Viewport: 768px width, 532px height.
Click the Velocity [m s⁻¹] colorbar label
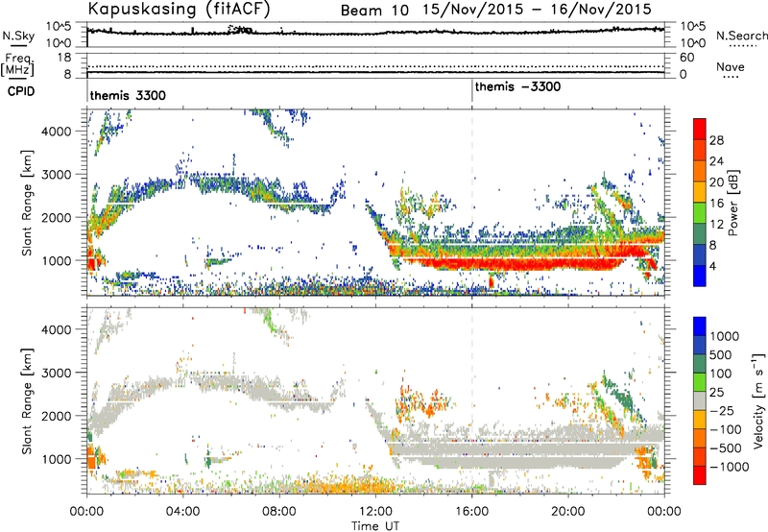(x=758, y=400)
